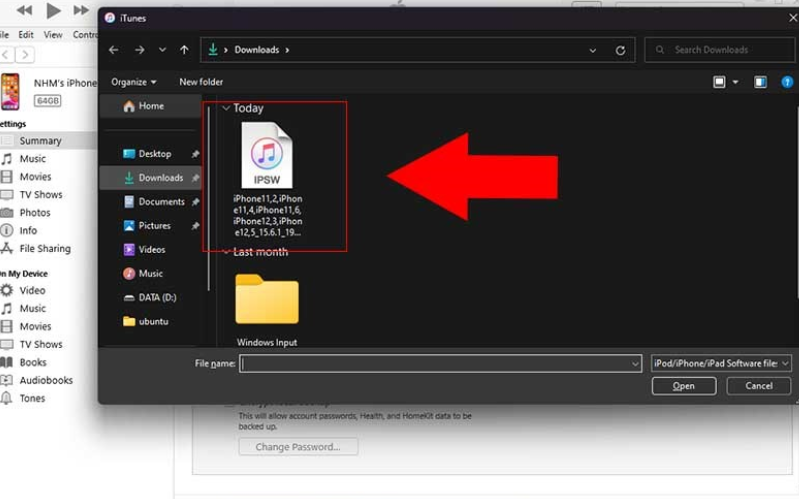Click the File name input field

pyautogui.click(x=440, y=364)
